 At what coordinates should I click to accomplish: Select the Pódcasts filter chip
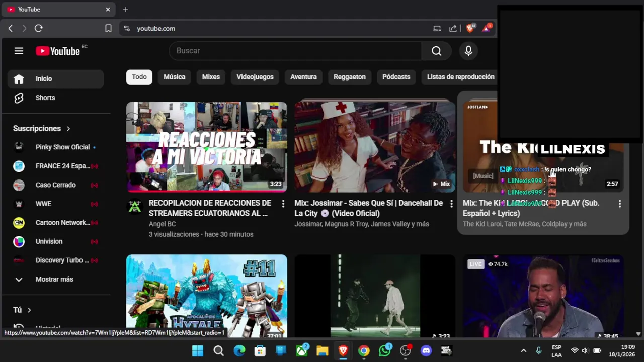396,77
